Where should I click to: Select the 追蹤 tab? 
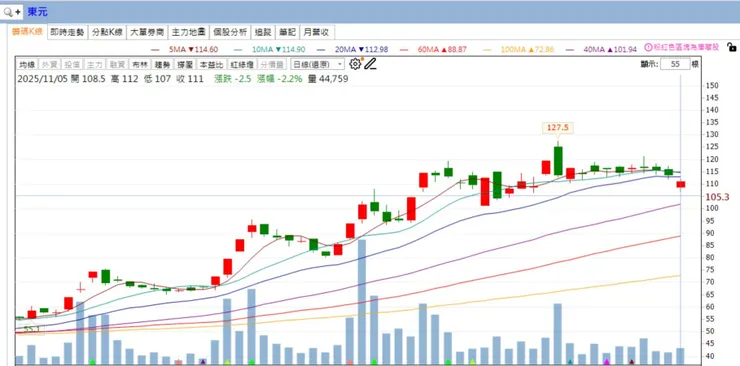[x=263, y=32]
